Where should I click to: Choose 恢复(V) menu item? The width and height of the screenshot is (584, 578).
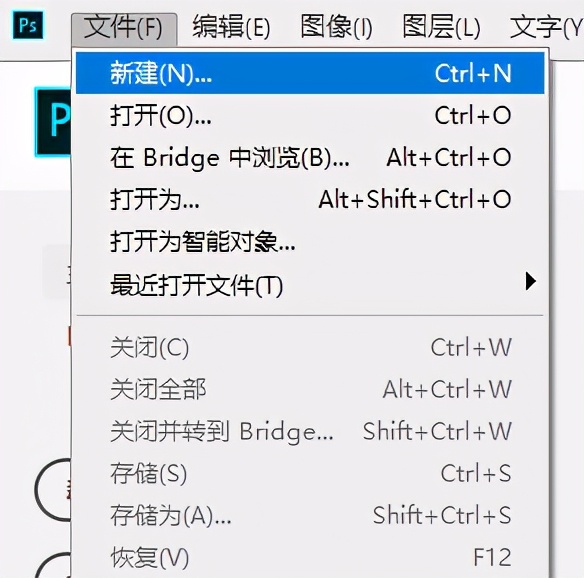pos(310,558)
